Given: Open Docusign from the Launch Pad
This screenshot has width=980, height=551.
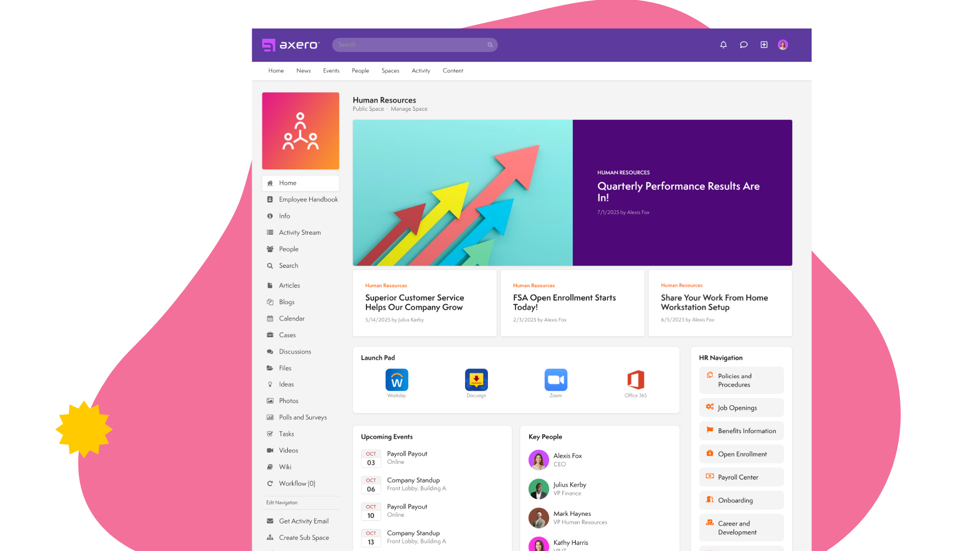Looking at the screenshot, I should [476, 380].
